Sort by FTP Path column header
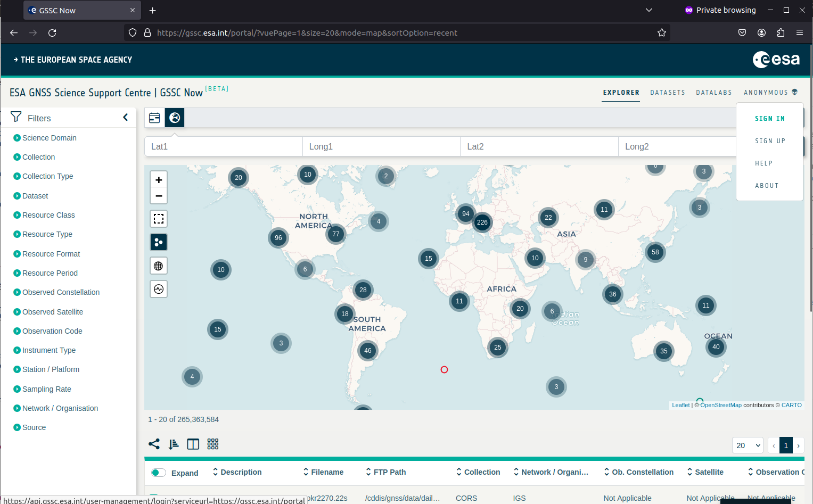Image resolution: width=813 pixels, height=504 pixels. pos(385,472)
